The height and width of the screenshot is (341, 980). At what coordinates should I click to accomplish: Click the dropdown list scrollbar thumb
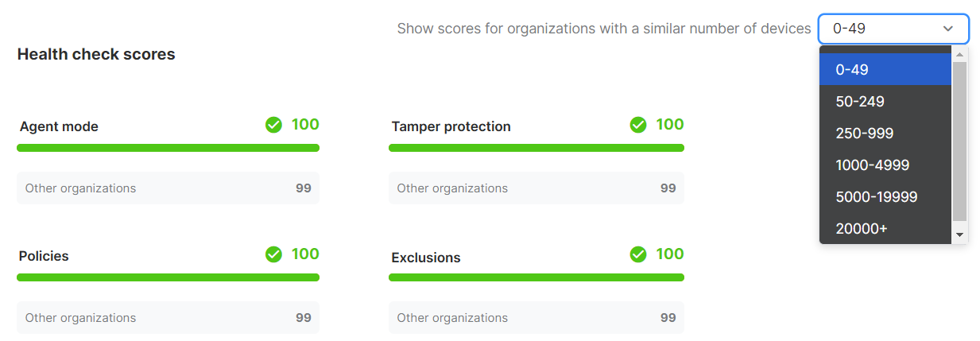coord(959,141)
